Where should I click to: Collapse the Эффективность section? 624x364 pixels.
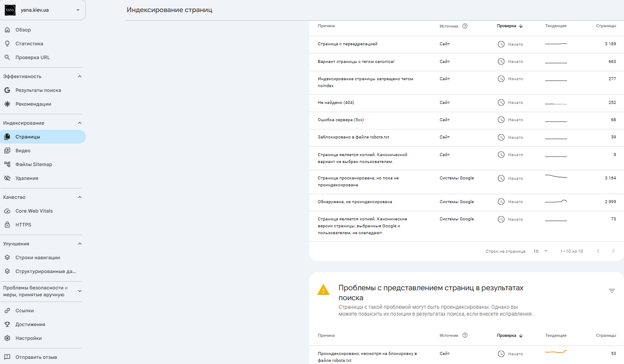79,76
